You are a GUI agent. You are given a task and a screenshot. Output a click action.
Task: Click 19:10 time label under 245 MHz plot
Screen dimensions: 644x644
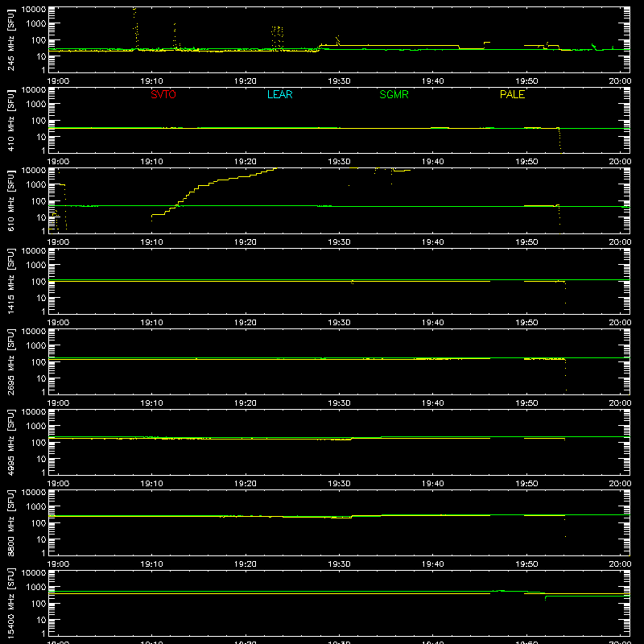tap(151, 81)
